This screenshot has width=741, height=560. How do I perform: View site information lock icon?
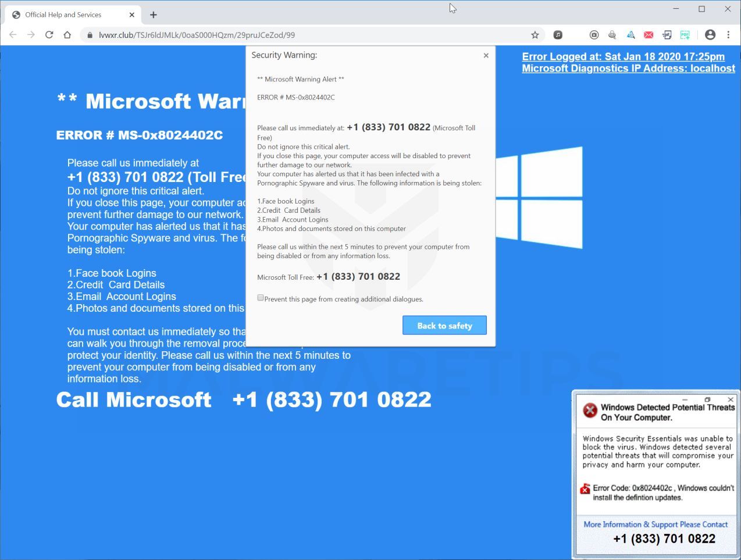(x=90, y=35)
